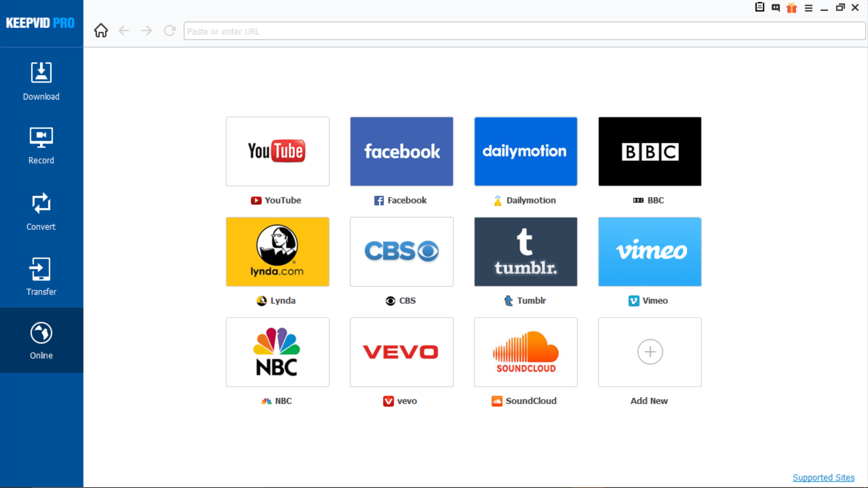Click the gift/rewards toolbar icon
Image resolution: width=868 pixels, height=488 pixels.
791,8
